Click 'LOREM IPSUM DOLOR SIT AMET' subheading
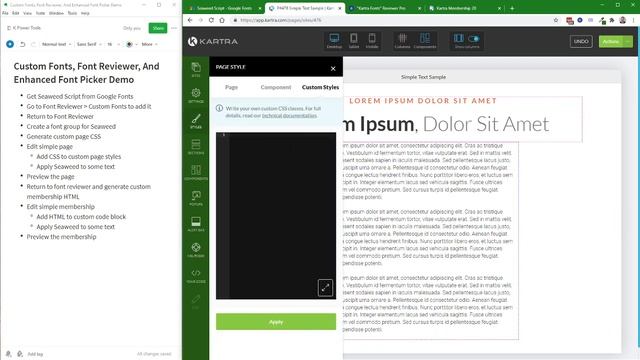The width and height of the screenshot is (640, 360). coord(423,100)
